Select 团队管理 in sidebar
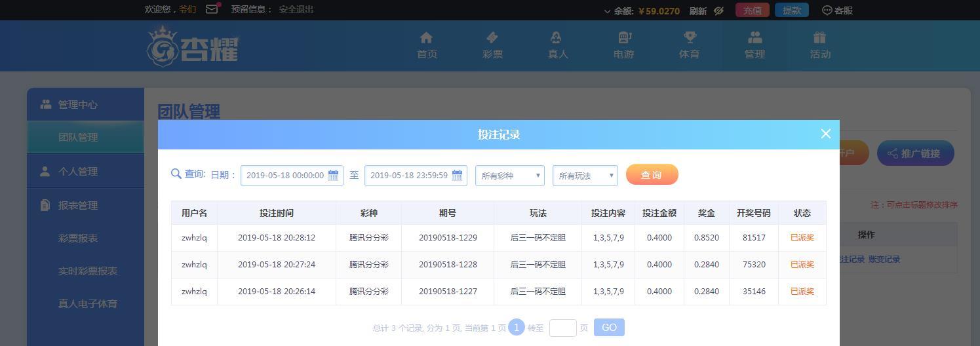This screenshot has width=980, height=346. tap(85, 137)
